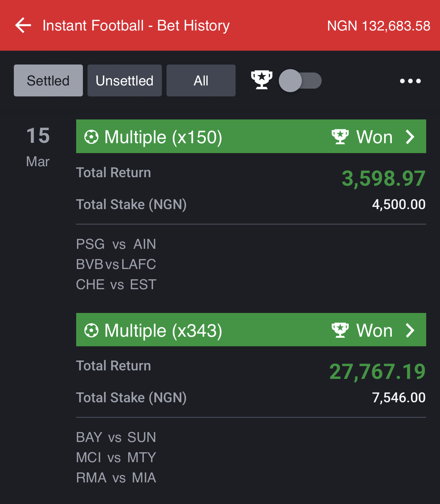Screen dimensions: 440x504
Task: Click football icon on Multiple (x150) bet
Action: 91,137
